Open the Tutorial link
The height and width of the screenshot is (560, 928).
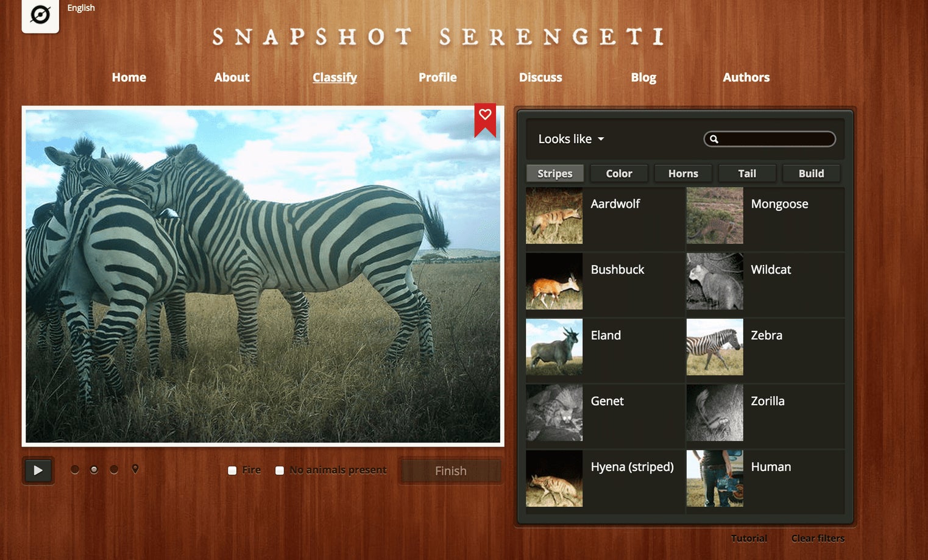pyautogui.click(x=749, y=539)
